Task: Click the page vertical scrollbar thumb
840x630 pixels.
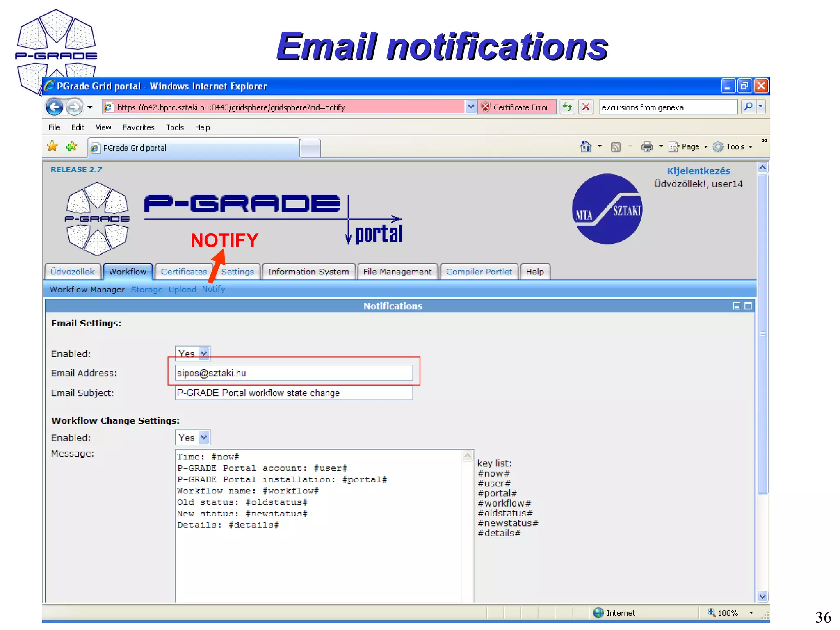Action: coord(762,334)
